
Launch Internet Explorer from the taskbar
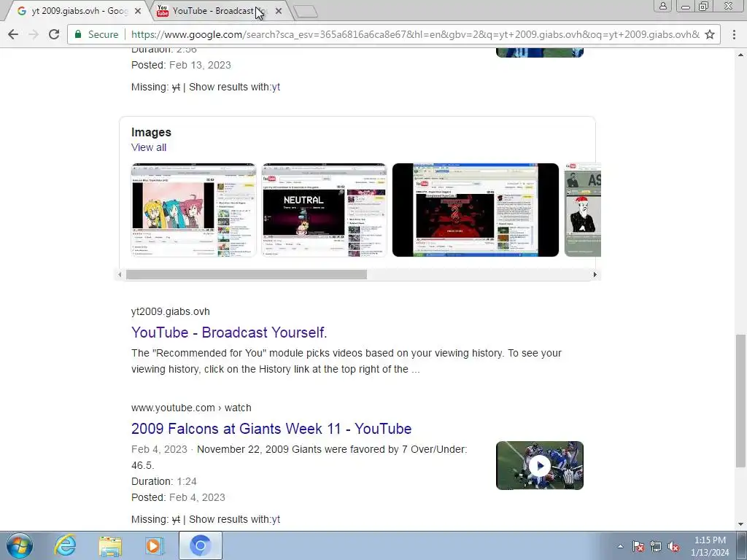coord(65,545)
